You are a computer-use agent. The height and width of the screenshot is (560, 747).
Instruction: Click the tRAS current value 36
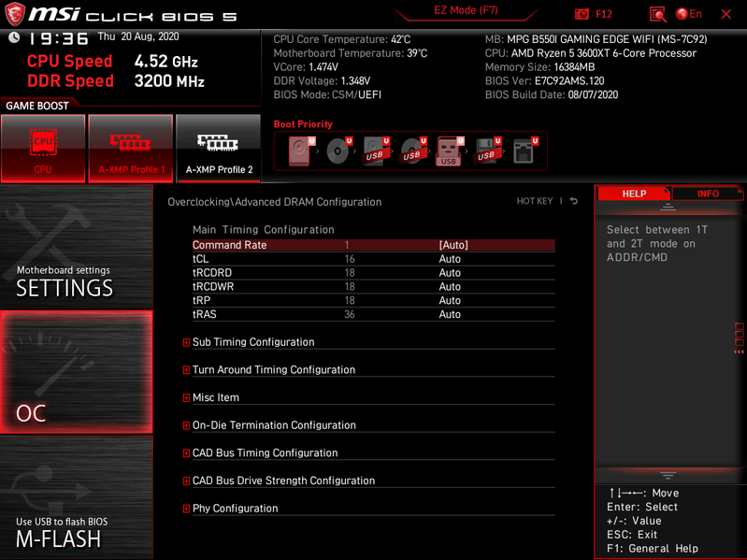click(350, 314)
